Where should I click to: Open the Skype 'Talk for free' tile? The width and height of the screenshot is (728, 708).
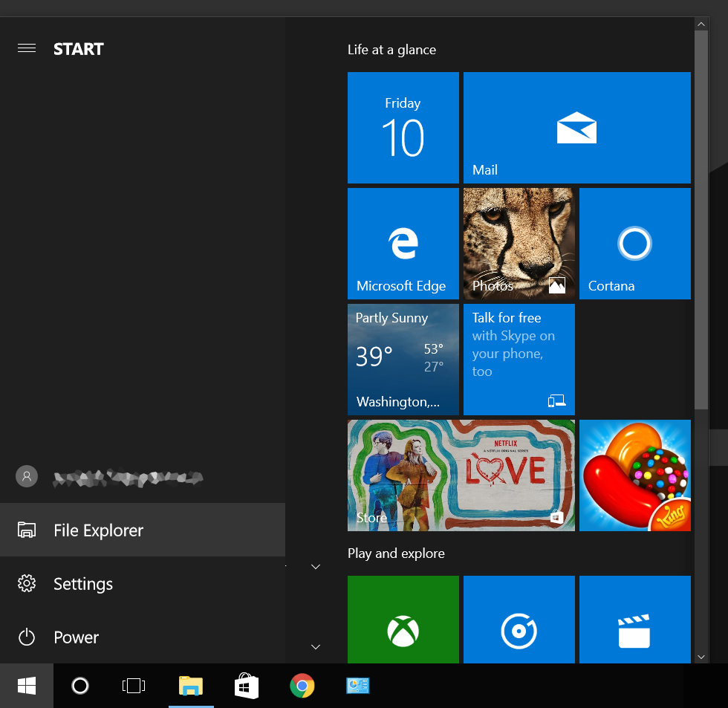coord(519,360)
